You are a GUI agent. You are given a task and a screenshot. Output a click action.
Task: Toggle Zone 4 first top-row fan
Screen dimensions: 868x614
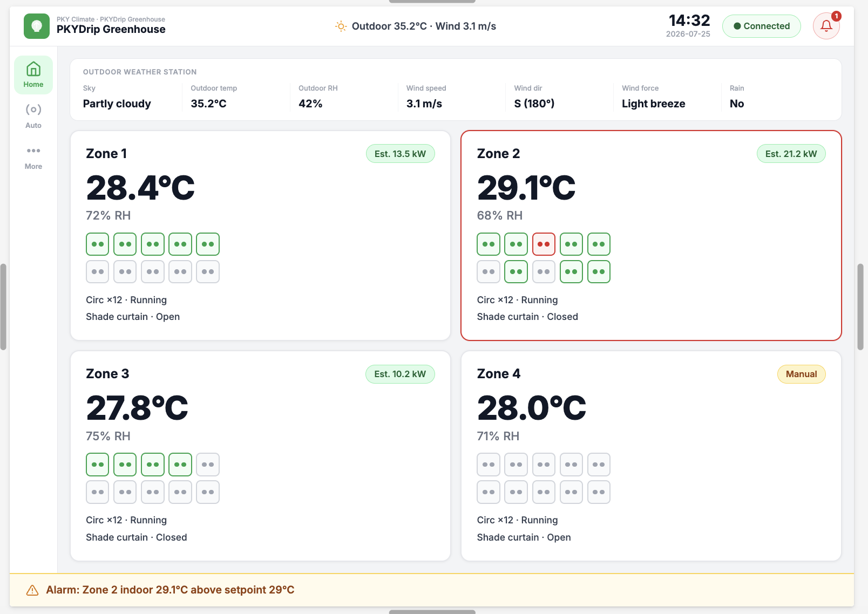[x=489, y=465]
